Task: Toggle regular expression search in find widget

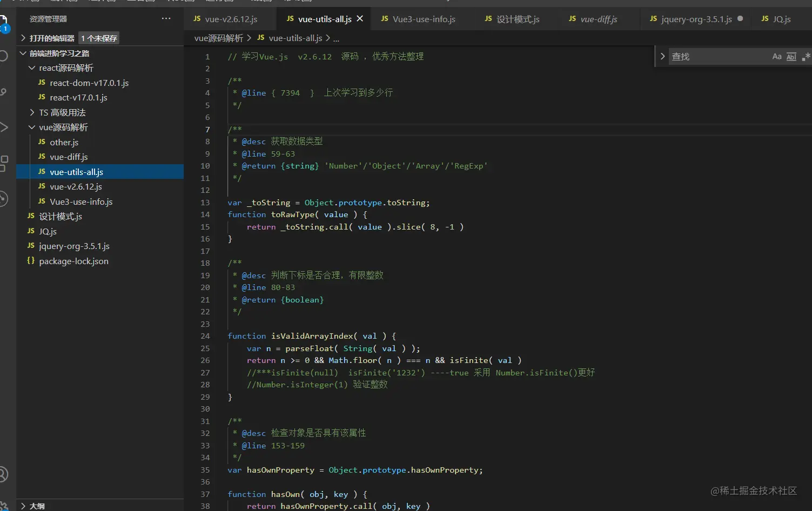Action: click(x=806, y=57)
